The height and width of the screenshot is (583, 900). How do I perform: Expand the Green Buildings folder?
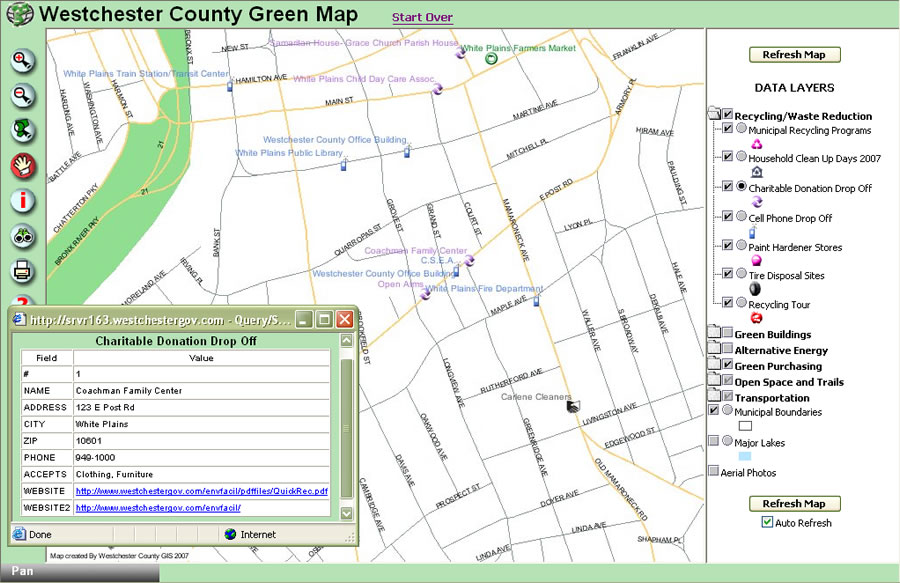714,331
